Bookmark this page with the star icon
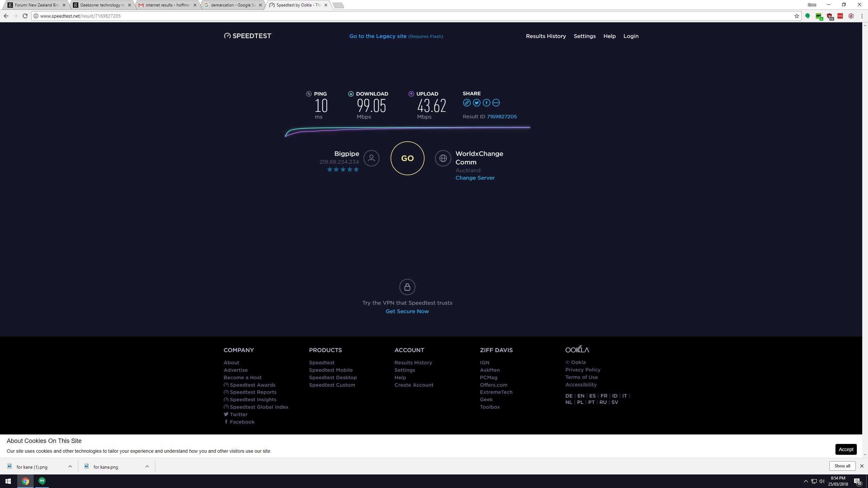The height and width of the screenshot is (488, 868). [796, 16]
